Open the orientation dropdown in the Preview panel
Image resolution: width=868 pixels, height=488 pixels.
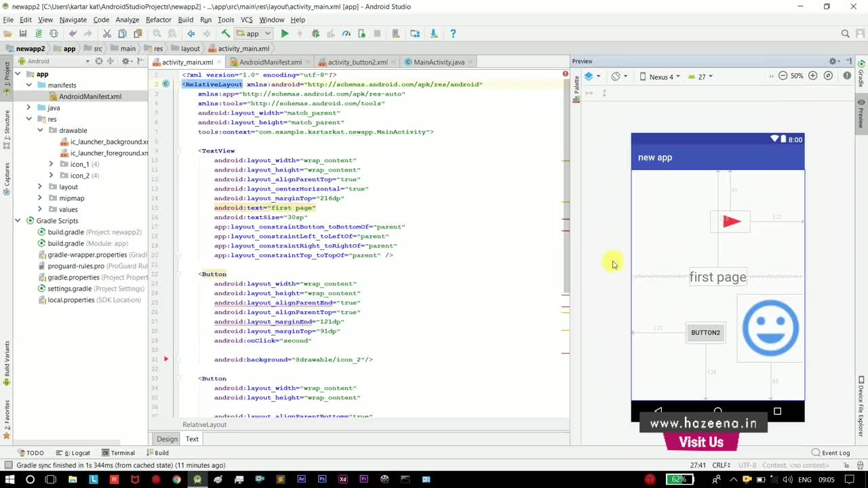point(618,77)
